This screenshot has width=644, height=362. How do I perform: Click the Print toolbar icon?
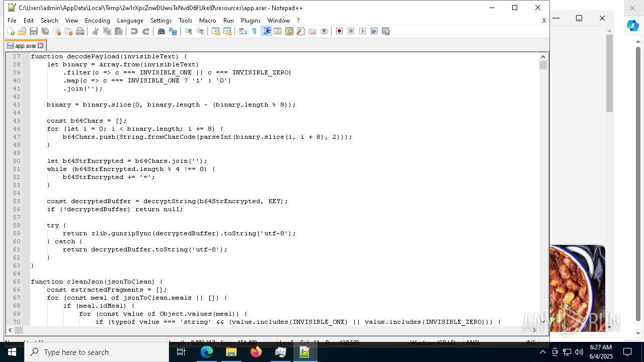pyautogui.click(x=80, y=31)
